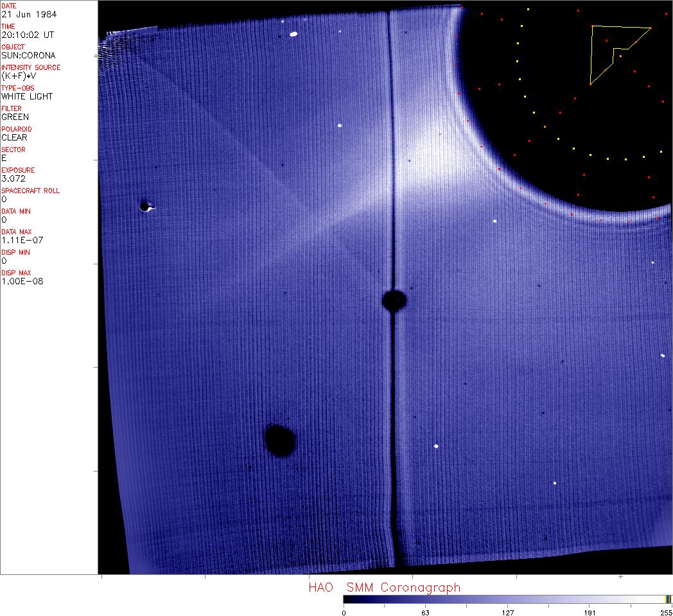Click the GREEN filter value

(x=15, y=117)
